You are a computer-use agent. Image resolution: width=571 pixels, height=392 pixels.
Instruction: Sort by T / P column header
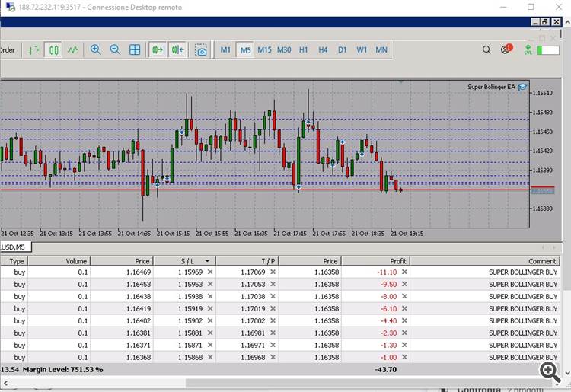[247, 261]
